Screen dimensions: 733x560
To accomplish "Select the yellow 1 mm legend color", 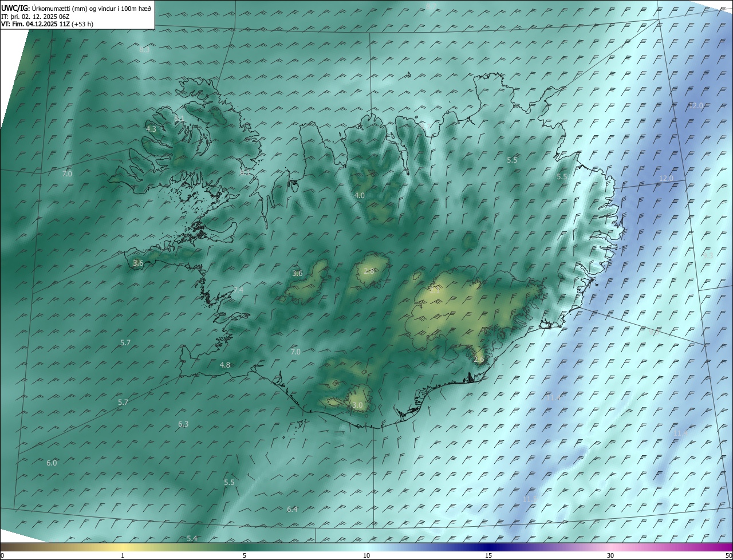I will (123, 547).
